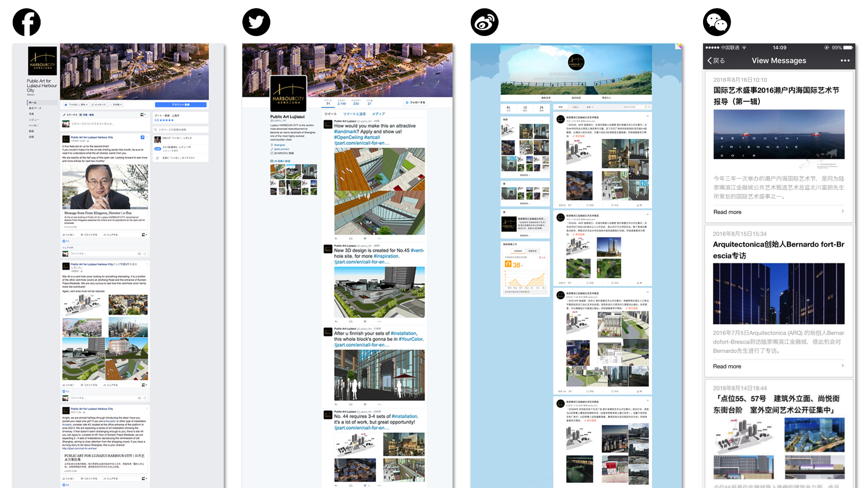Click the HarbourCity avatar on the Twitter profile

[x=288, y=94]
